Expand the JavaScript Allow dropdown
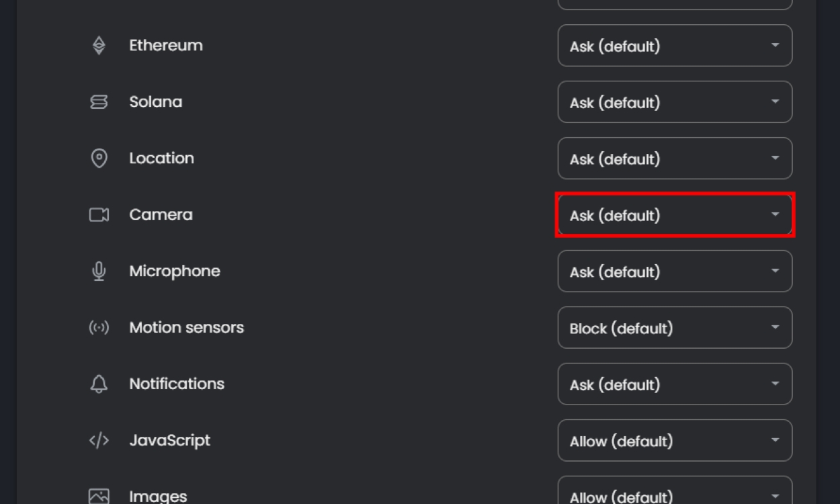 (675, 441)
